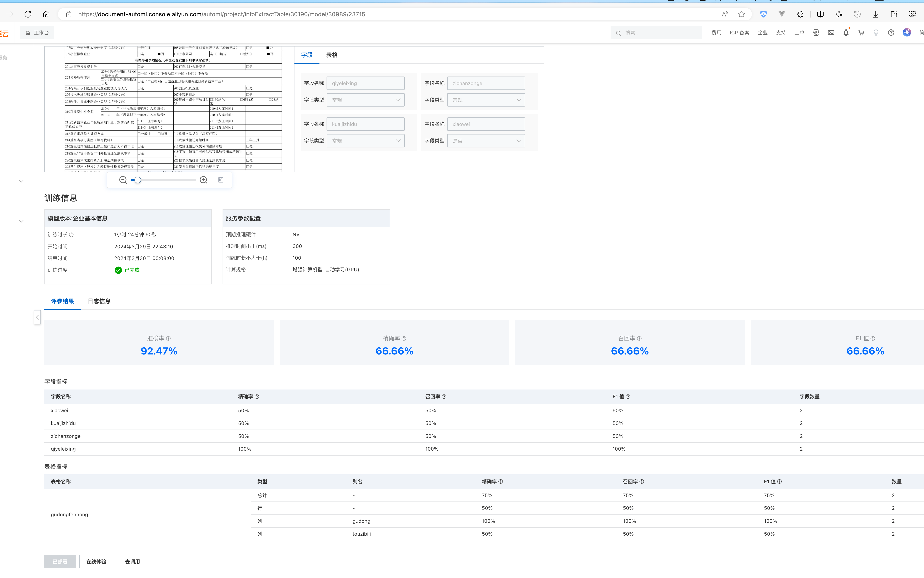
Task: Click the qiyeleixing field name input
Action: point(366,83)
